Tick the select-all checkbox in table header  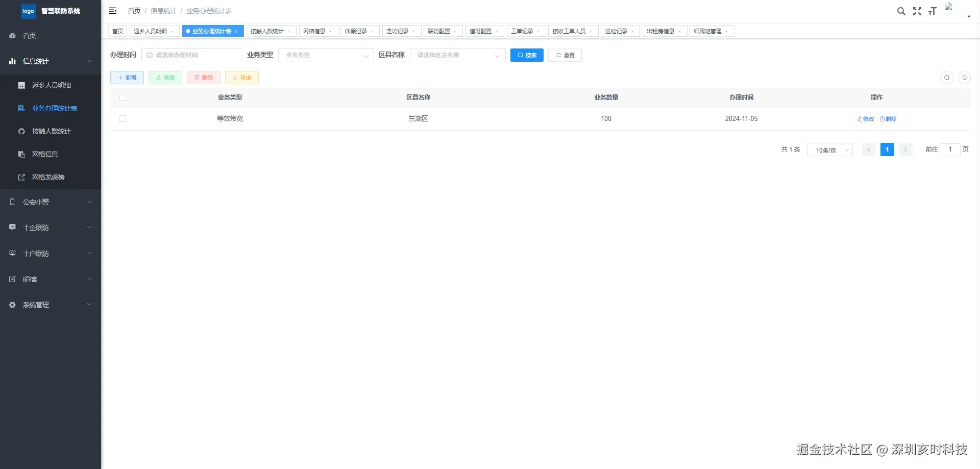(122, 97)
